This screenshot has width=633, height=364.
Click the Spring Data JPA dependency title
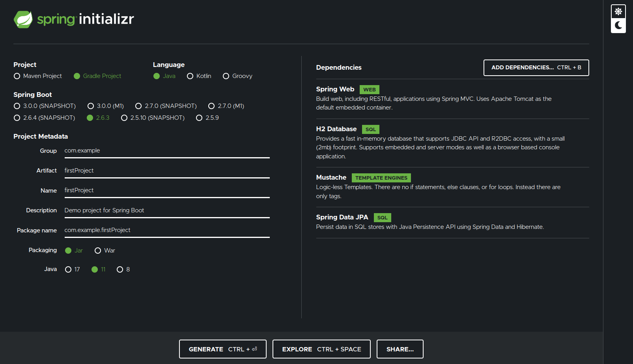point(342,217)
